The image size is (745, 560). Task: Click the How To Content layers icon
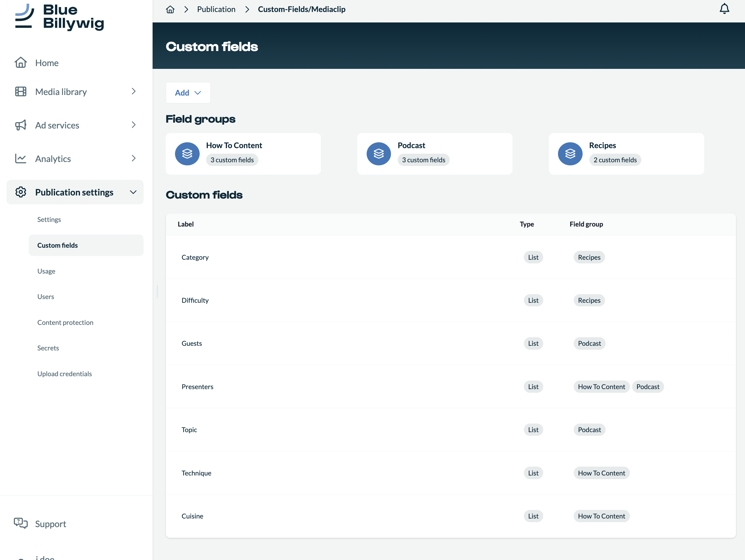click(187, 154)
